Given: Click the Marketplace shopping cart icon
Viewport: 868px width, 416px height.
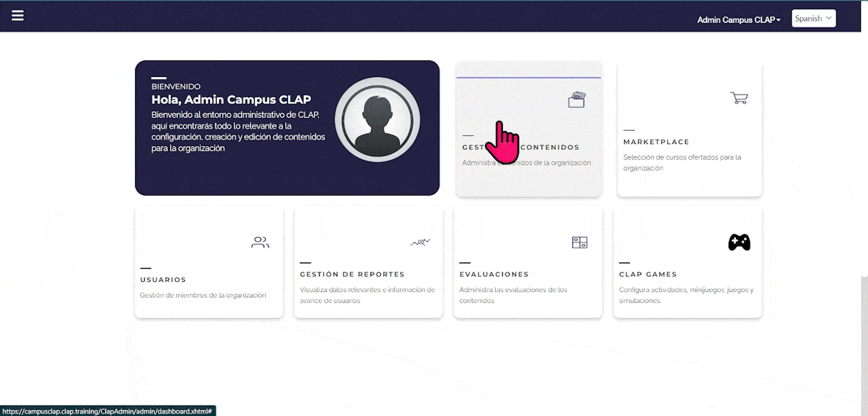Looking at the screenshot, I should tap(739, 98).
